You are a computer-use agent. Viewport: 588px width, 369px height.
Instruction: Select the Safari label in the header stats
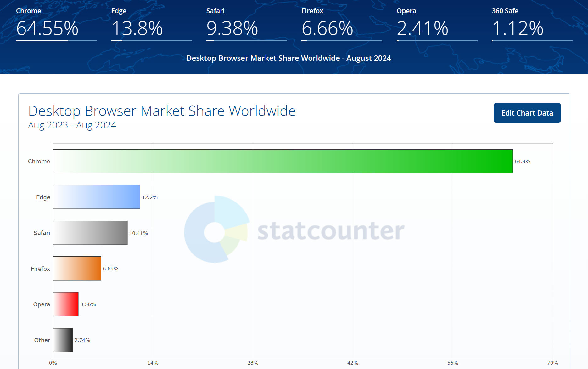pos(216,11)
